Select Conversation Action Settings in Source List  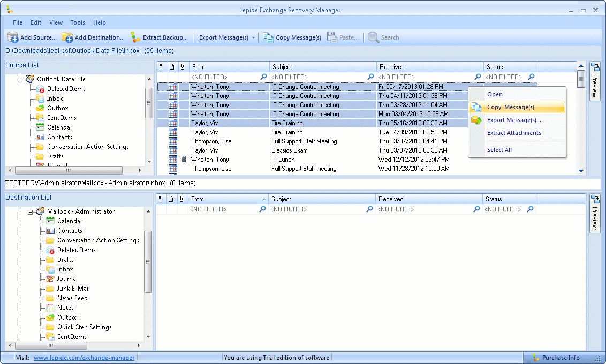(88, 147)
